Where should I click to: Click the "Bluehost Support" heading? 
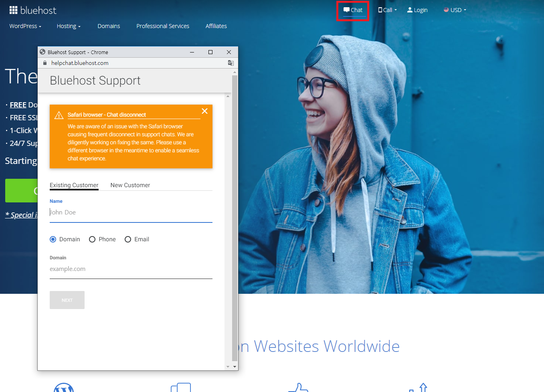[95, 81]
